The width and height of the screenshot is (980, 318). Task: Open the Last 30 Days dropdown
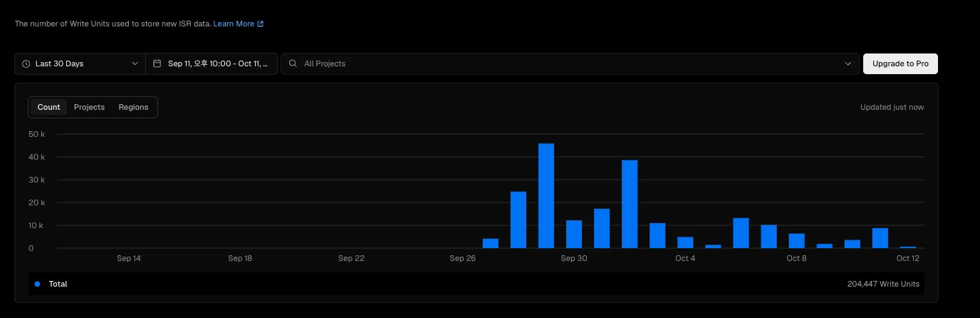tap(80, 63)
